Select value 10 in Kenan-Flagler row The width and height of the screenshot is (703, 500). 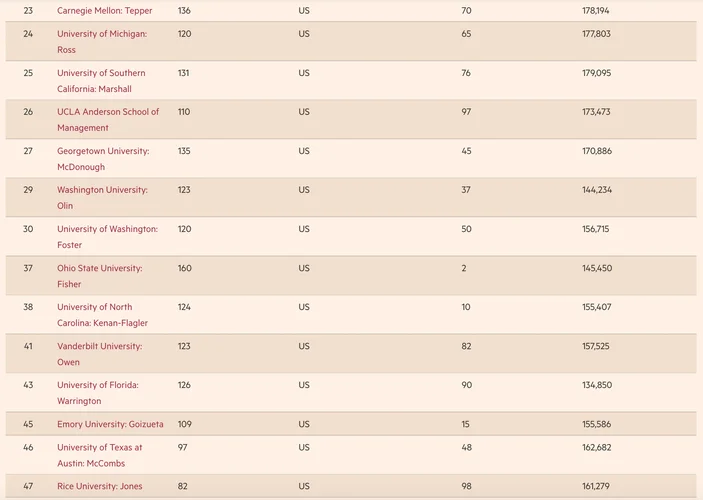pyautogui.click(x=466, y=307)
